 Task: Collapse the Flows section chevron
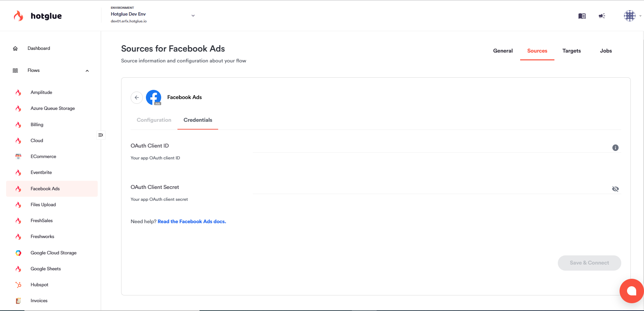[x=87, y=71]
